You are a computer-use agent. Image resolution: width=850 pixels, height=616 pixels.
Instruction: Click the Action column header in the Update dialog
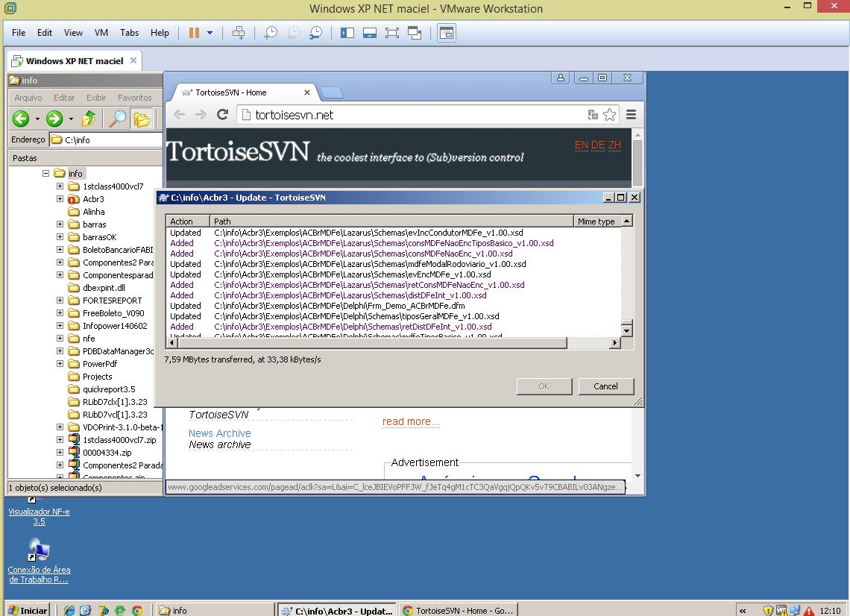point(188,221)
